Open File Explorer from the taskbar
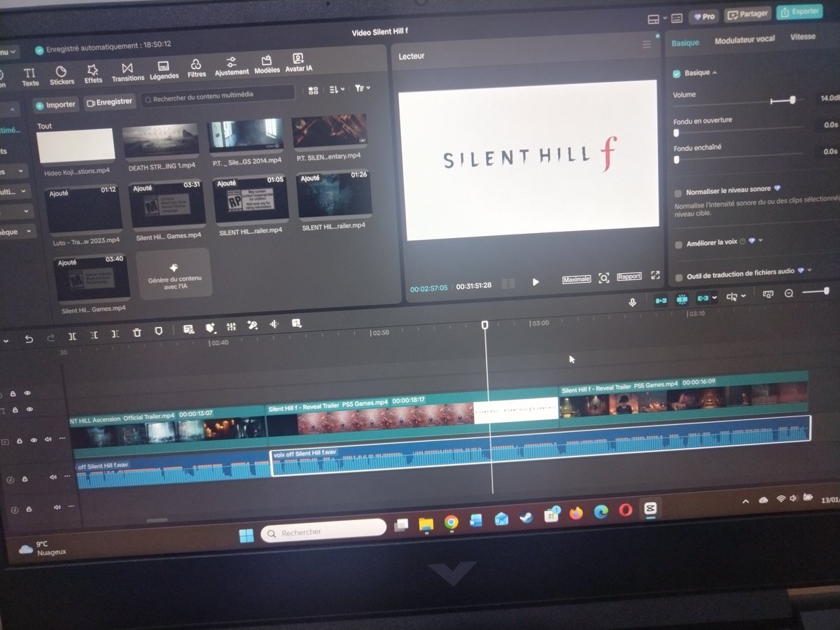The height and width of the screenshot is (630, 840). pos(426,524)
